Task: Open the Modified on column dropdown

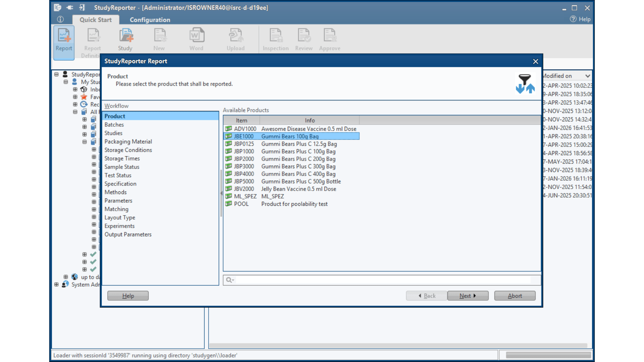Action: pos(587,76)
